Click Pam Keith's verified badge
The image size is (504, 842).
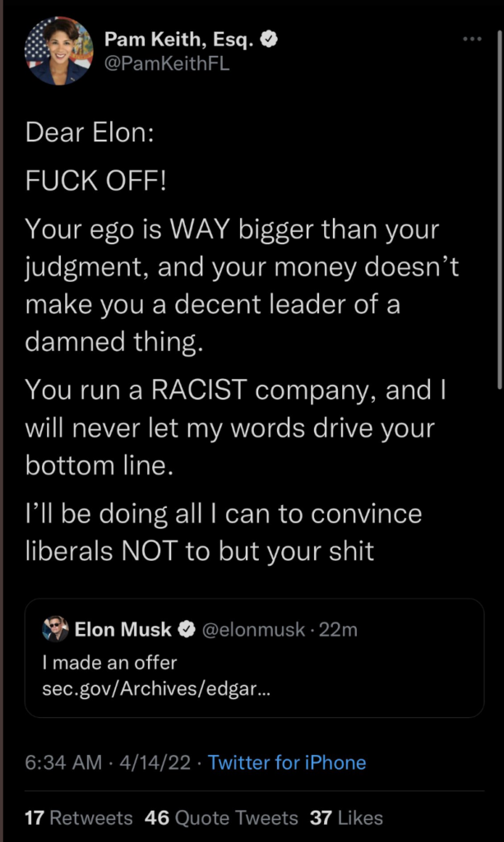pos(269,38)
